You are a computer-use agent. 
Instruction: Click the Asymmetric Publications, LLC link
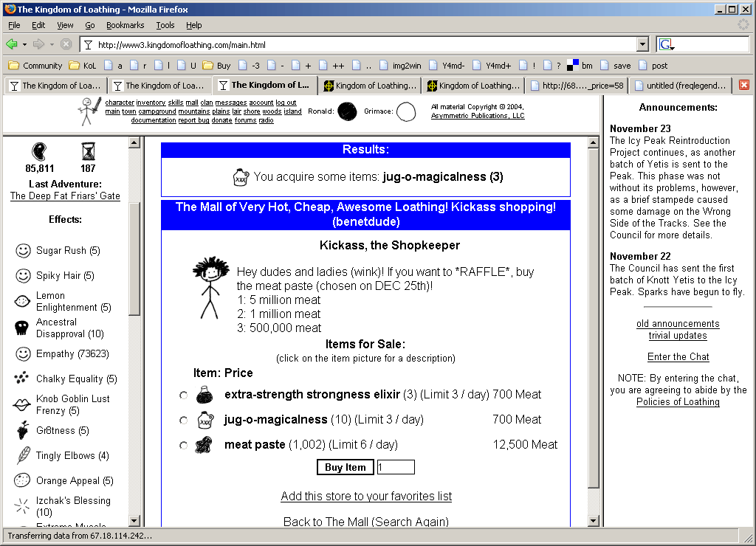pos(478,116)
